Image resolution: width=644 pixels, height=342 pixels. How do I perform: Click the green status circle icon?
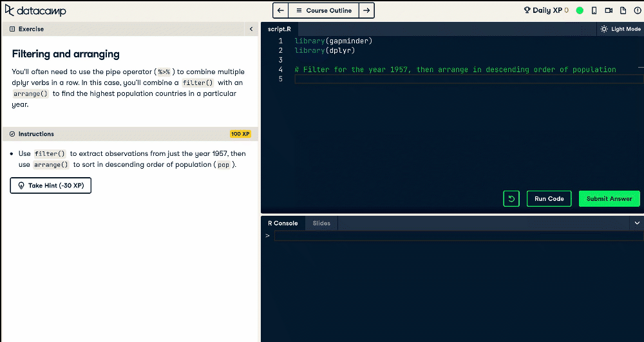pyautogui.click(x=580, y=11)
